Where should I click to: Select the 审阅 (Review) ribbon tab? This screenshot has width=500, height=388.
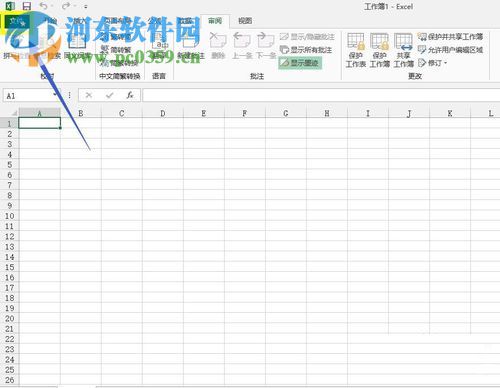click(215, 21)
